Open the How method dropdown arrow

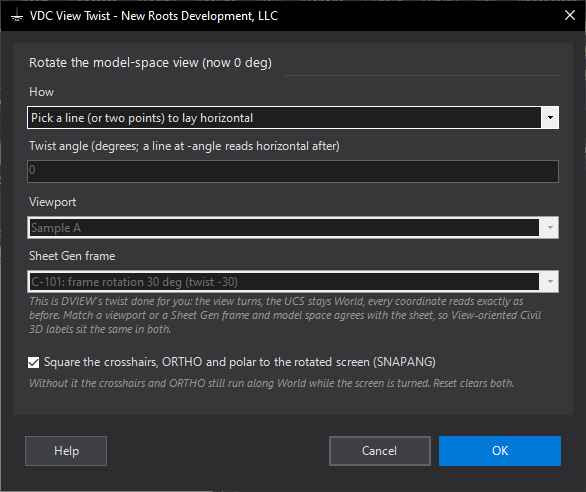(550, 118)
